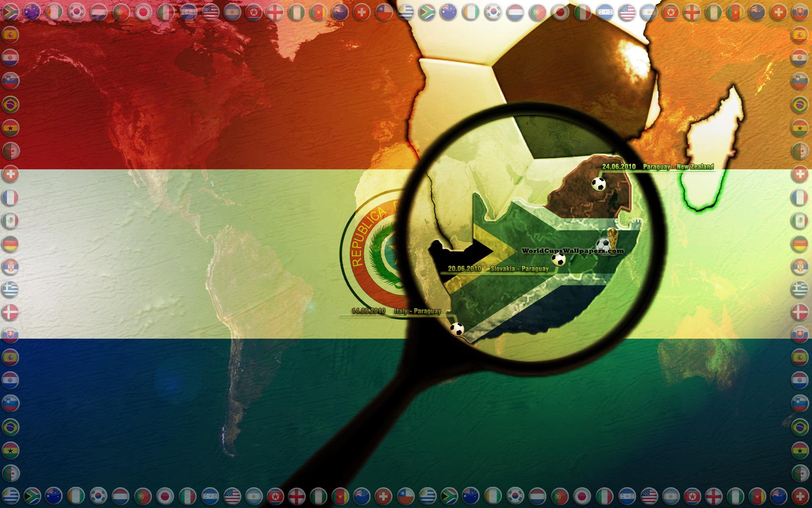Click soccer ball marker for Slovakia - Paraguay
812x508 pixels.
[x=558, y=260]
